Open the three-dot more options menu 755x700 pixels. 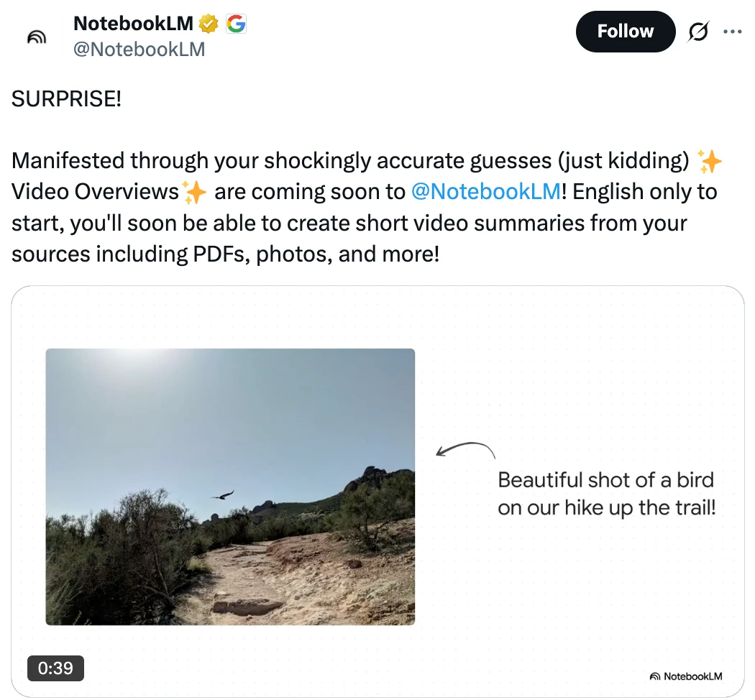(x=733, y=32)
